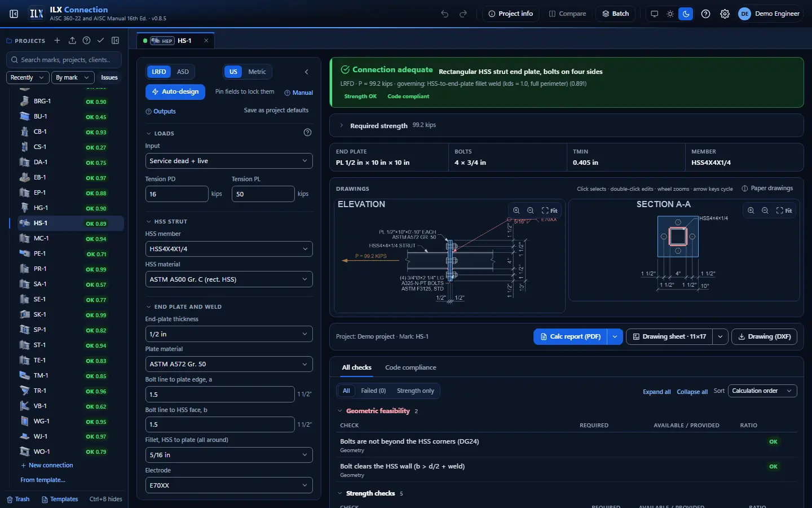Open the Input load type dropdown
812x508 pixels.
point(229,161)
